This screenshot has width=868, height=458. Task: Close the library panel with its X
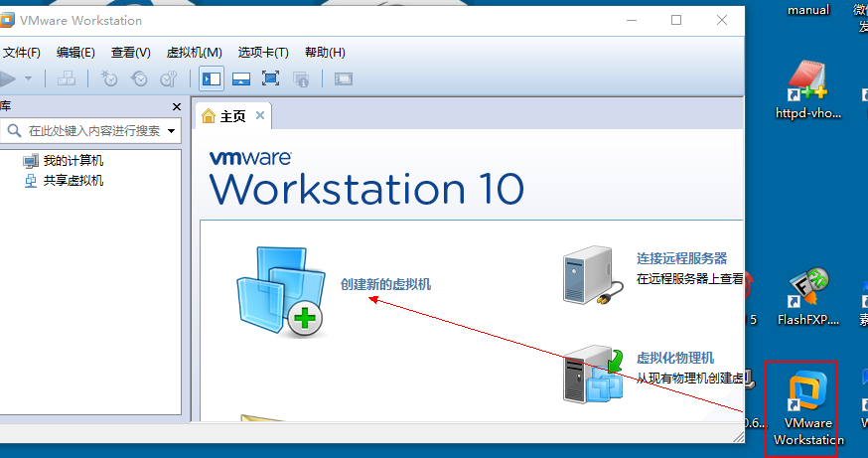(176, 106)
